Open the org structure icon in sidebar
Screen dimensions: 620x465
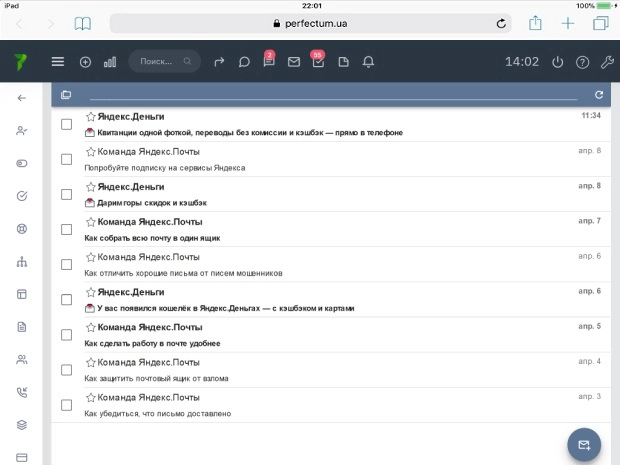coord(22,262)
